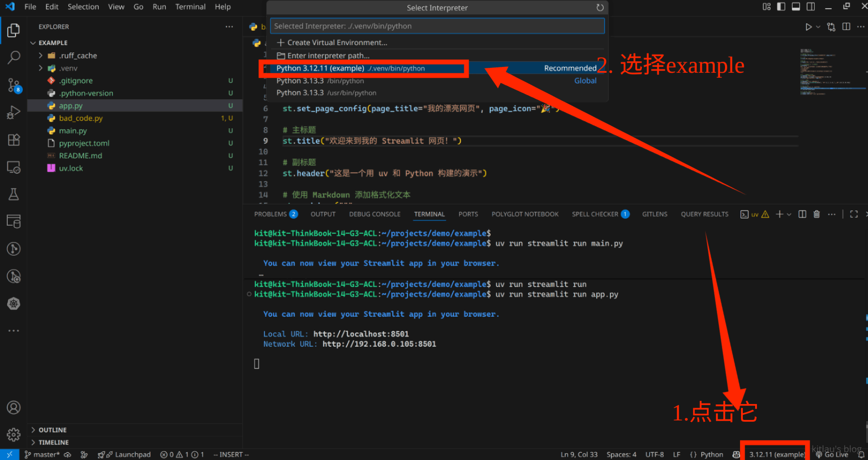This screenshot has width=868, height=460.
Task: Toggle the bottom panel layout button
Action: pyautogui.click(x=796, y=7)
